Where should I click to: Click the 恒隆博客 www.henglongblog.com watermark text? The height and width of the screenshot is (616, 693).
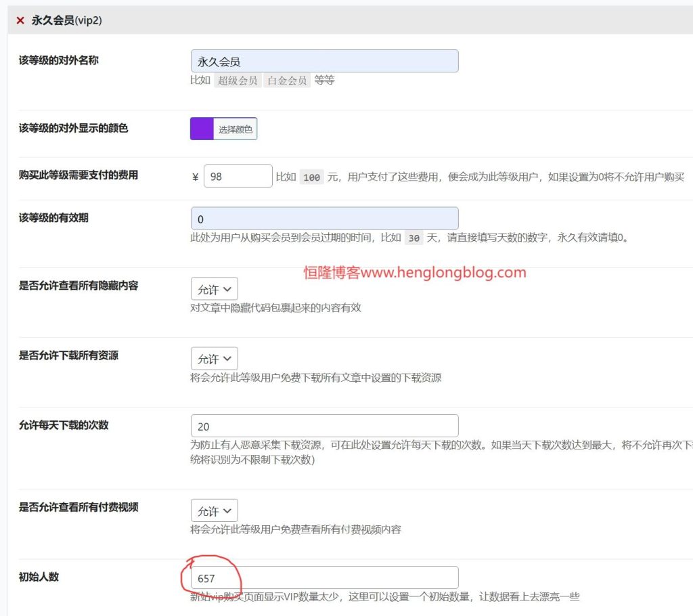click(413, 273)
